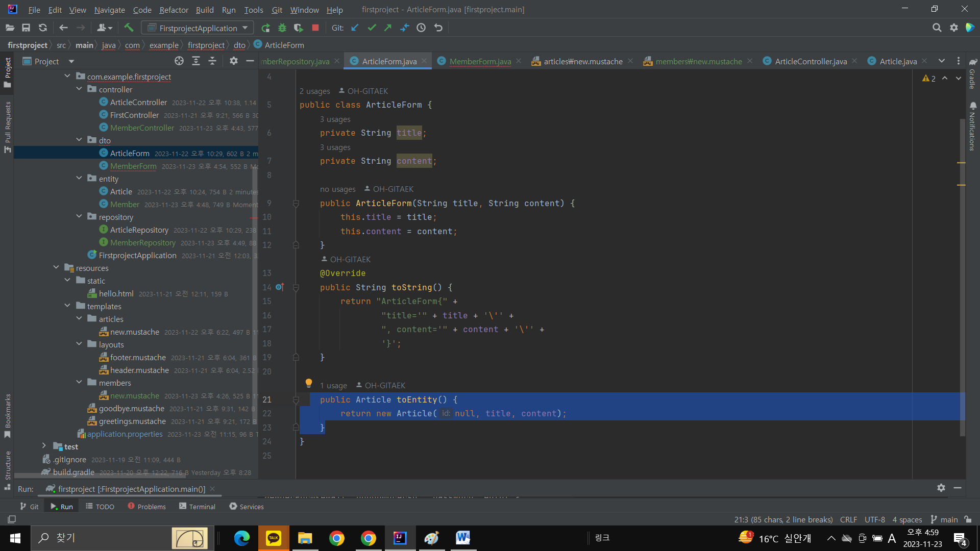Screen dimensions: 980x551
Task: Expand the test folder
Action: [44, 446]
